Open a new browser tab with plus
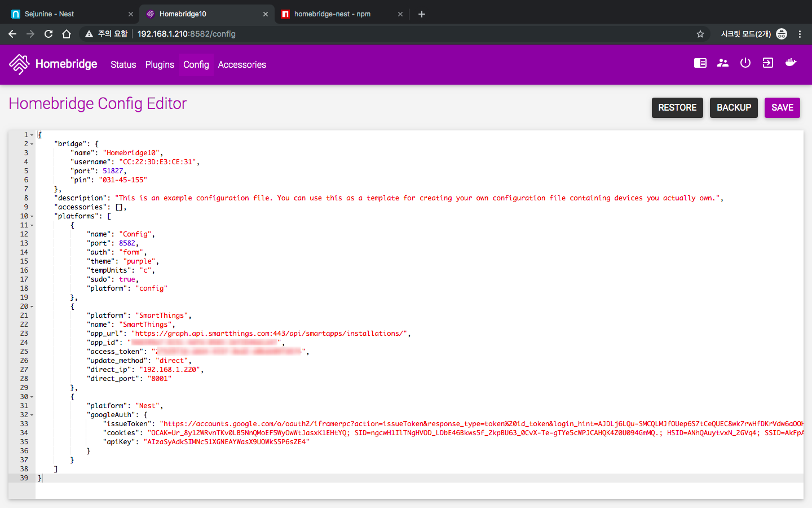This screenshot has width=812, height=508. click(422, 14)
